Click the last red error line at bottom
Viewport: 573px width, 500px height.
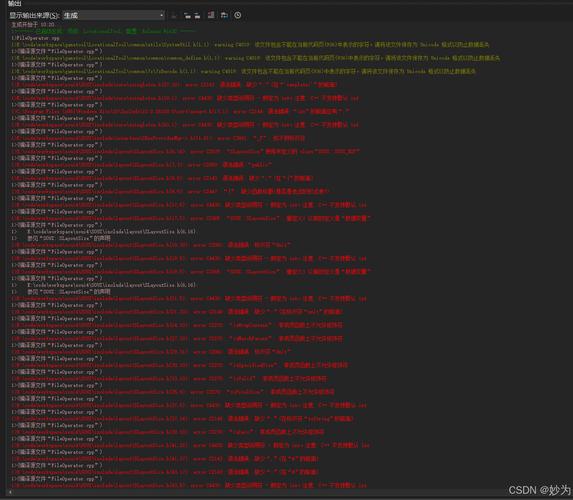[189, 485]
